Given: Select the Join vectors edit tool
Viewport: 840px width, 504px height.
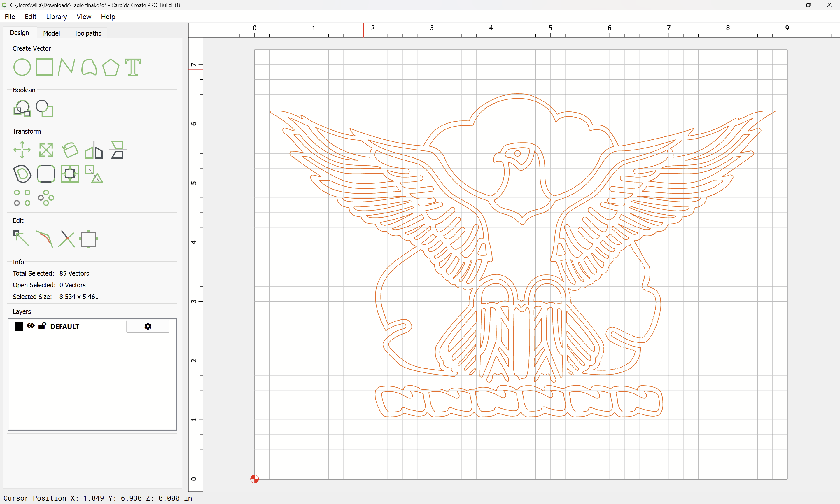Looking at the screenshot, I should point(44,239).
